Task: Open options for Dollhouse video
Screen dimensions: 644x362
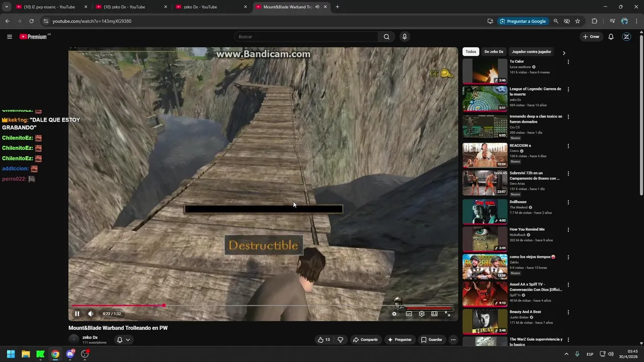Action: tap(568, 203)
